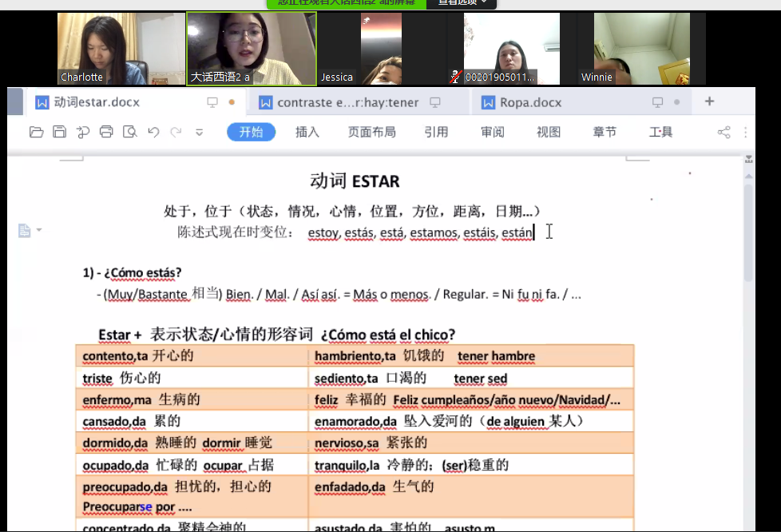
Task: Open file using folder icon in toolbar
Action: pos(37,132)
